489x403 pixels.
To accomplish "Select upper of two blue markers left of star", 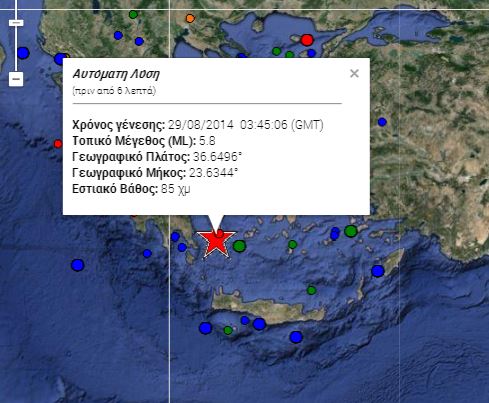I will (175, 237).
